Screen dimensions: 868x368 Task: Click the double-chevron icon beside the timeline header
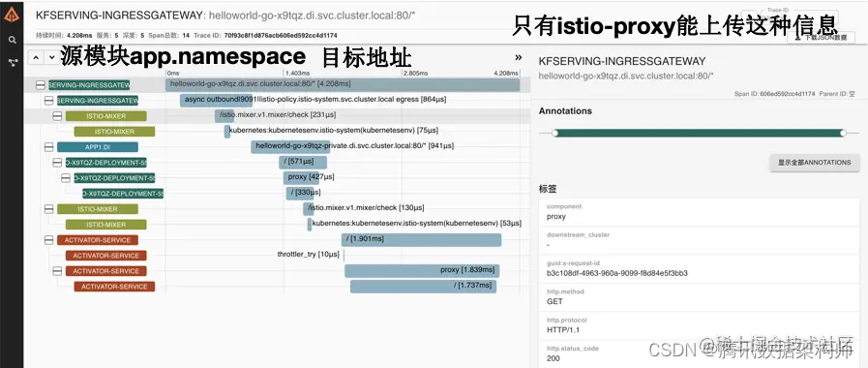click(518, 57)
